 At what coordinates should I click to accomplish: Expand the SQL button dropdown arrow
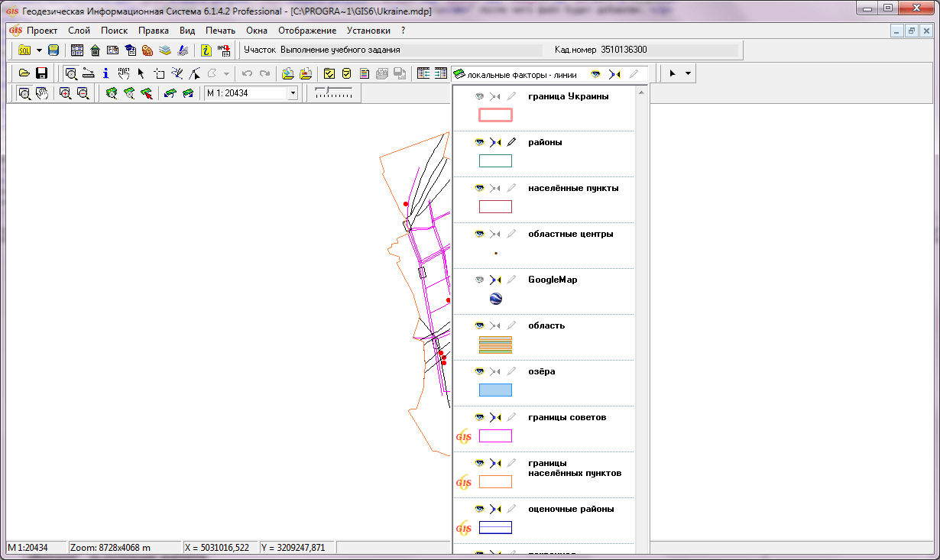(38, 50)
